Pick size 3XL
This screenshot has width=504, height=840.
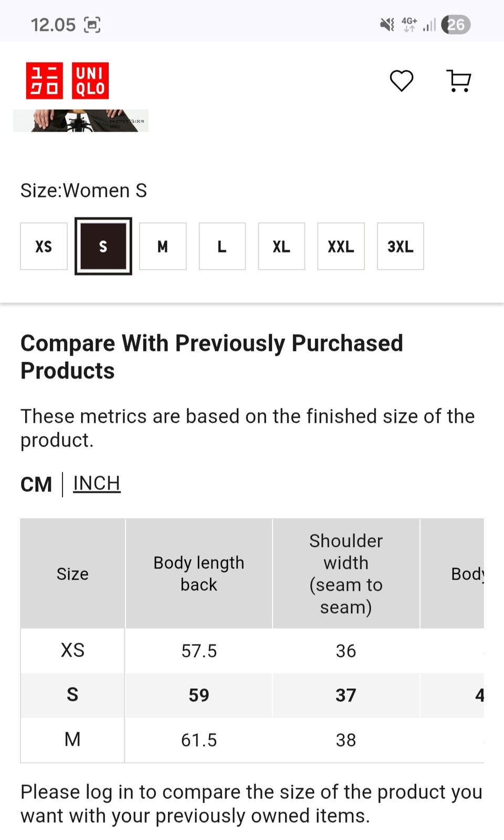pyautogui.click(x=400, y=246)
